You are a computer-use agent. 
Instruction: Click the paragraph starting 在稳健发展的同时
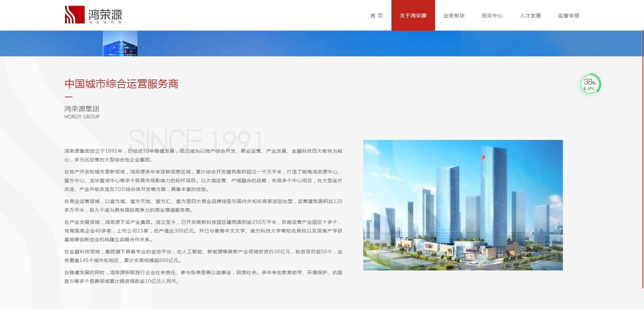click(203, 277)
